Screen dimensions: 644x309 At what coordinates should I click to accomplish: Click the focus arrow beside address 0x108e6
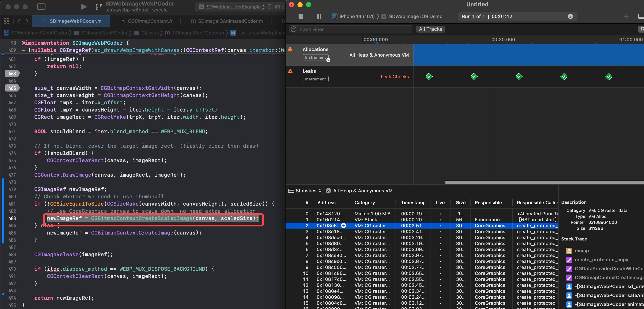tap(344, 226)
